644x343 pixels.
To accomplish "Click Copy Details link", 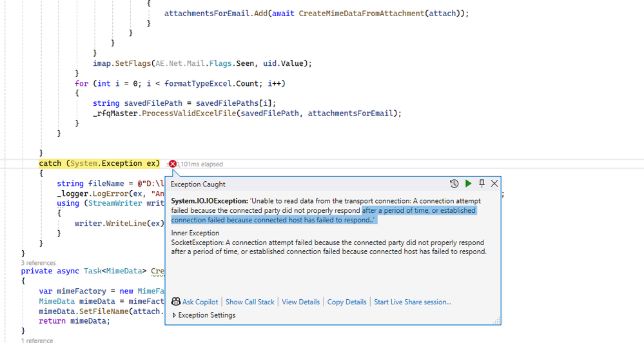I will 347,302.
